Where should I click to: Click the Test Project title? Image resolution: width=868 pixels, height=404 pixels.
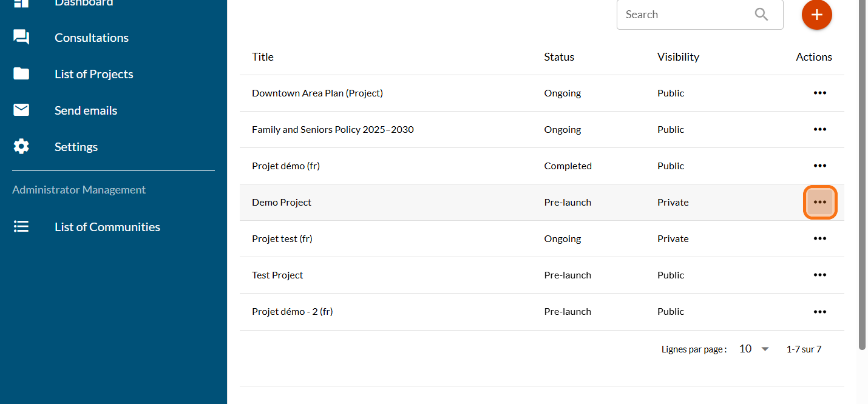[277, 275]
